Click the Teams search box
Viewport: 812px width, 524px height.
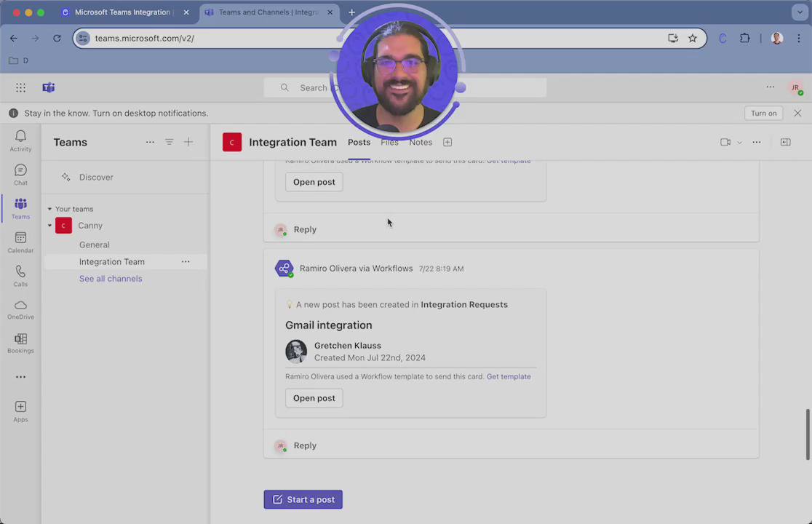pos(405,87)
